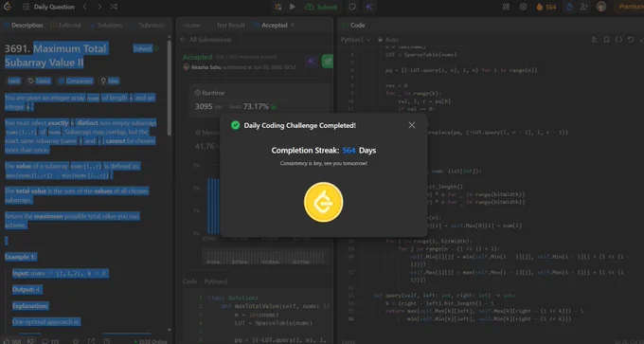Click the format code icon in editor toolbar
The width and height of the screenshot is (644, 344).
pos(595,40)
